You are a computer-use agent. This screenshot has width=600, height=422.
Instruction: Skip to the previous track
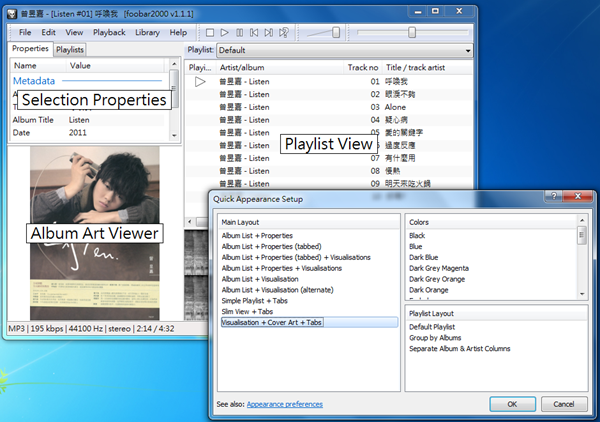point(255,33)
